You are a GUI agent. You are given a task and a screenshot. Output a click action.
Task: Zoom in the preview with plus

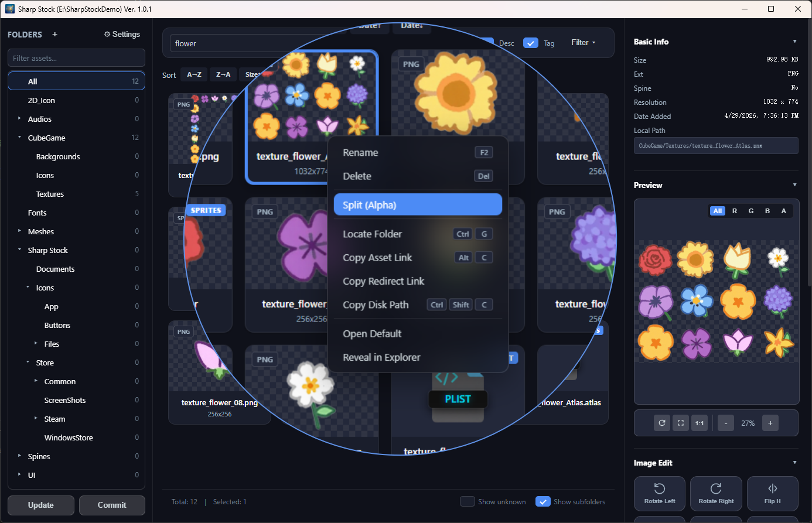(770, 423)
